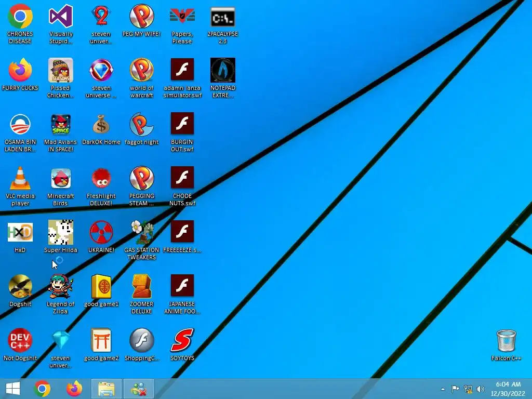The height and width of the screenshot is (399, 532).
Task: Launch Chrome from the taskbar
Action: [x=42, y=389]
